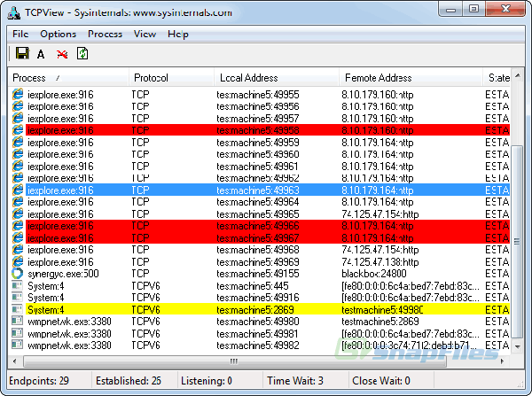Click the System icon for port 445 row
532x396 pixels.
click(x=17, y=285)
